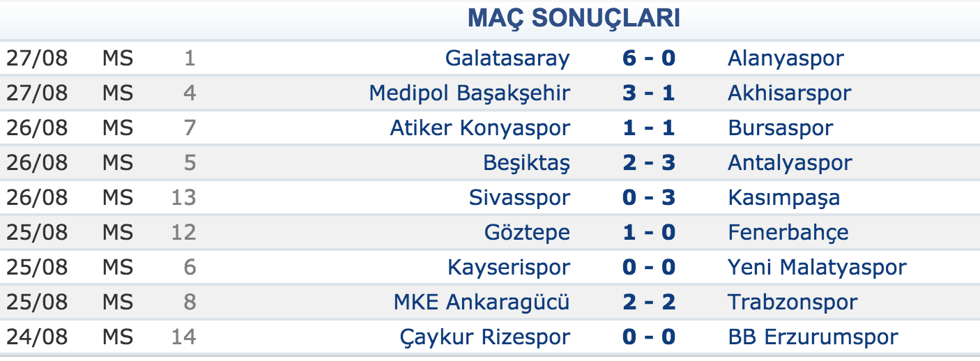Open the Göztepe team link
980x361 pixels.
click(527, 233)
